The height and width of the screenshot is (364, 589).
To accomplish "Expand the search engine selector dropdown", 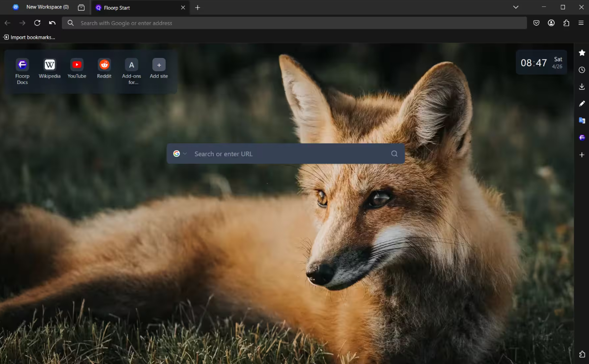I will [180, 154].
